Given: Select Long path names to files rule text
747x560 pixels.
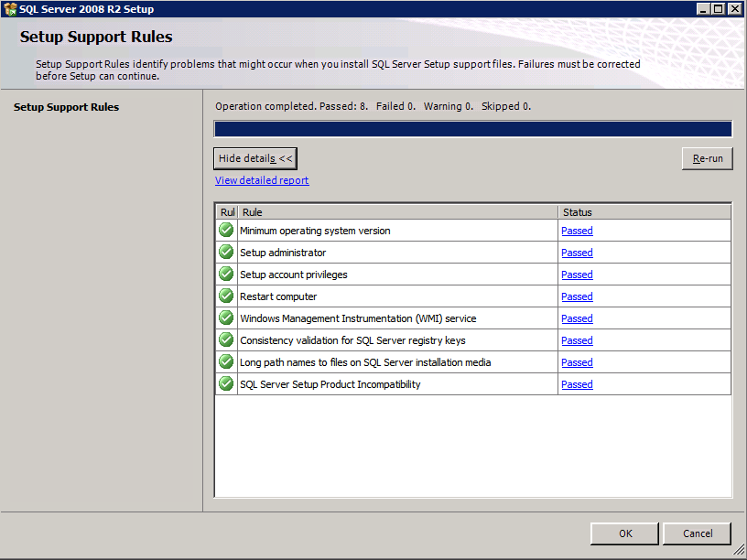Looking at the screenshot, I should 365,362.
